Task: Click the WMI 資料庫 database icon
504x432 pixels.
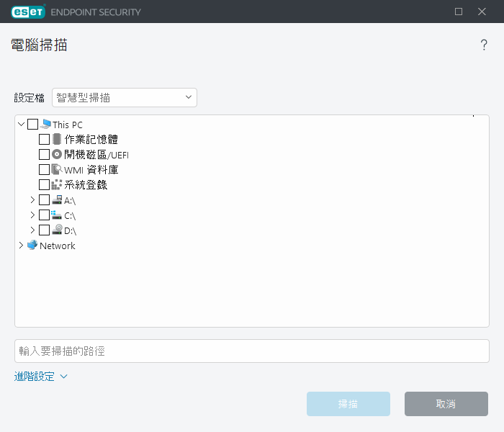Action: [58, 170]
